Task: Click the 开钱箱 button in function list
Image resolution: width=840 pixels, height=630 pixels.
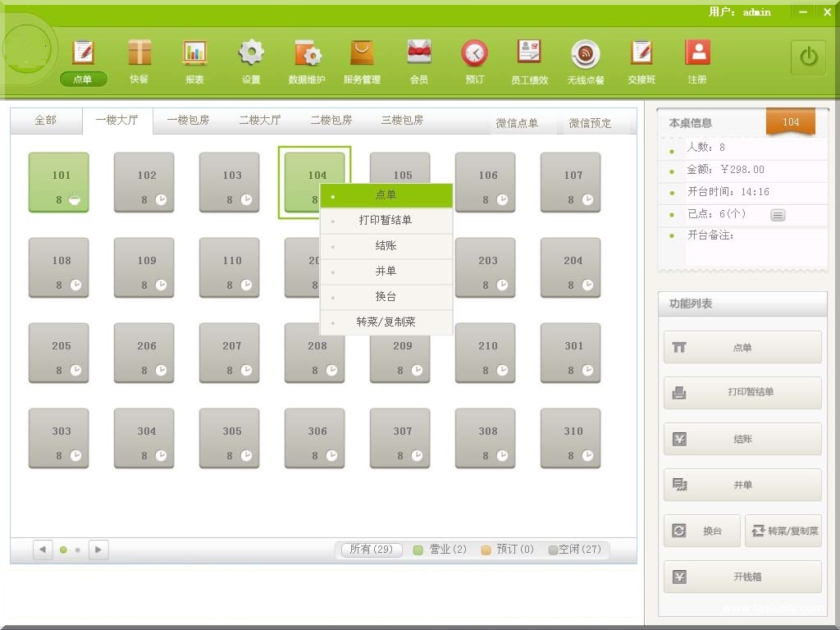Action: coord(742,577)
